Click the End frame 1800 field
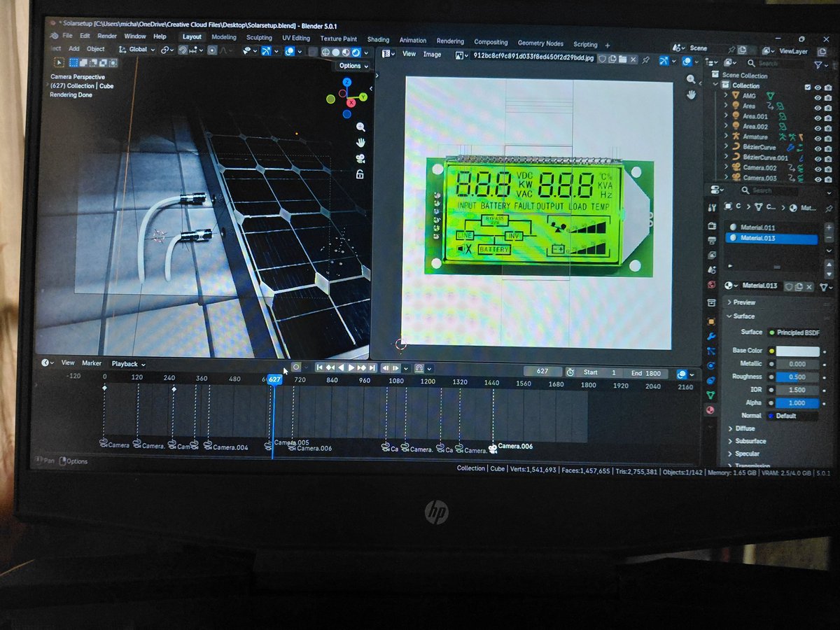840x630 pixels. [646, 373]
